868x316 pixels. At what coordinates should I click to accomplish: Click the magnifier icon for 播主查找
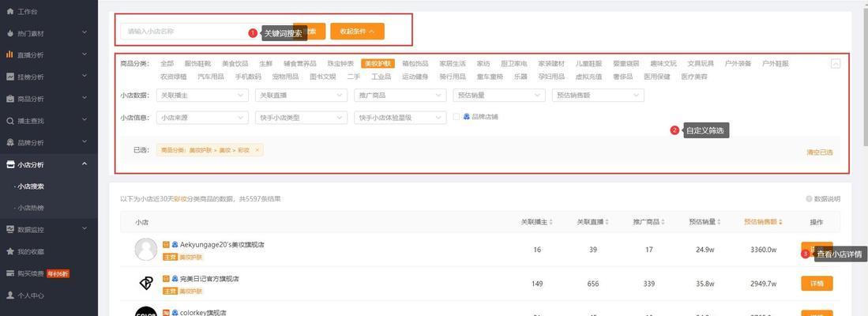coord(10,121)
